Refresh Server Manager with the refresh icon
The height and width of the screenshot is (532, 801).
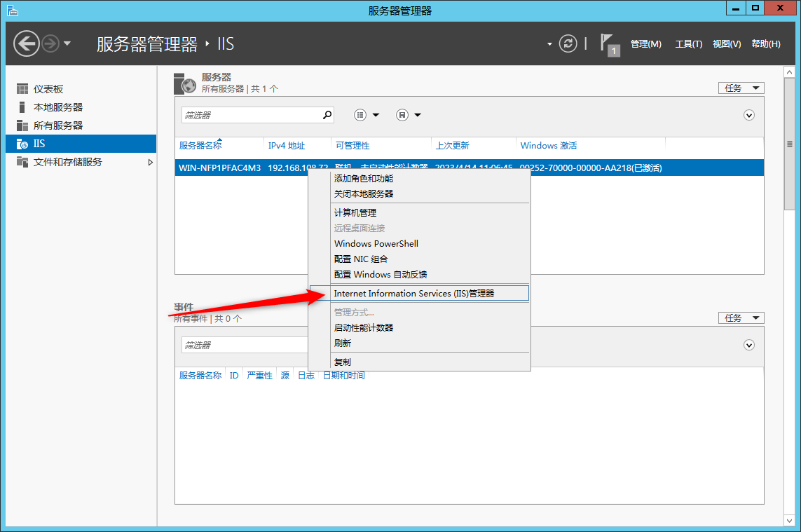point(568,43)
